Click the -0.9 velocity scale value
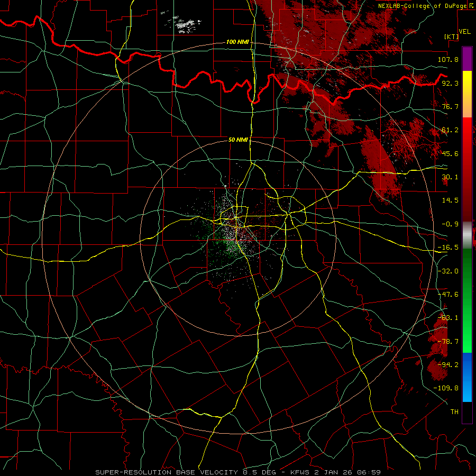The height and width of the screenshot is (476, 476). click(x=450, y=224)
